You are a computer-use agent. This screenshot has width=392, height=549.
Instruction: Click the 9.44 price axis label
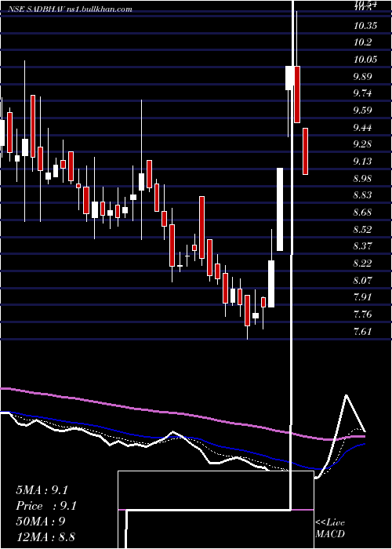click(x=362, y=127)
